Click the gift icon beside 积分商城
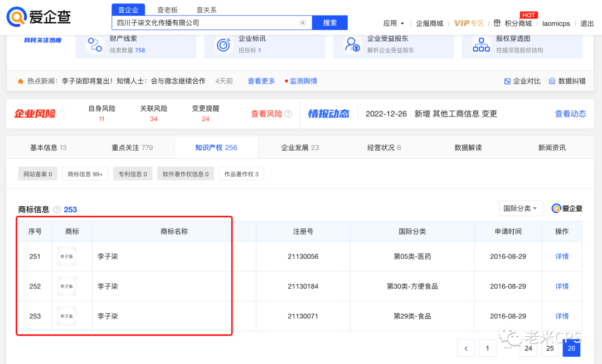The width and height of the screenshot is (602, 364). (497, 23)
